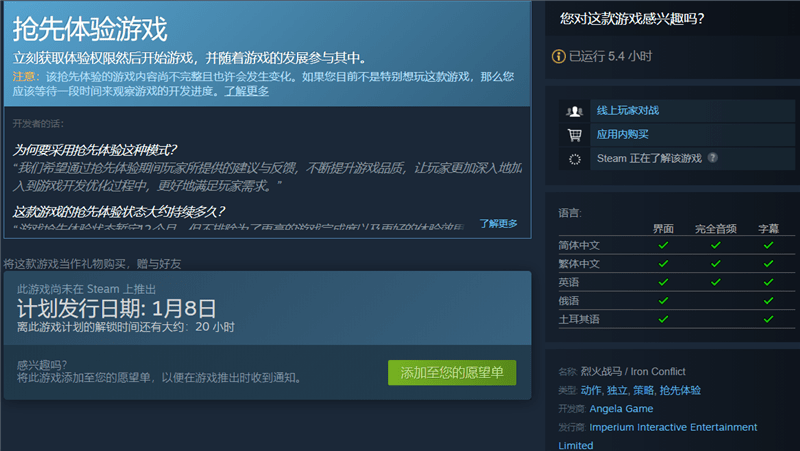Click 土耳其语 language row label
Viewport: 800px width, 451px height.
pos(579,319)
